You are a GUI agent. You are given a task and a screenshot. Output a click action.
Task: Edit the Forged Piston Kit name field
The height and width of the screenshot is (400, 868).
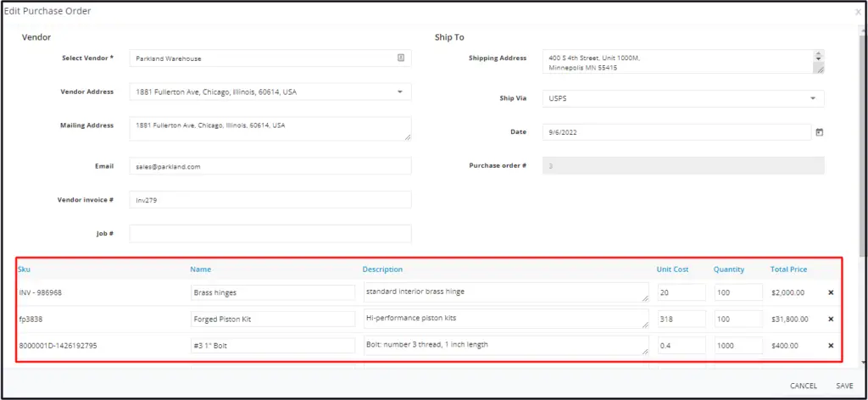273,319
